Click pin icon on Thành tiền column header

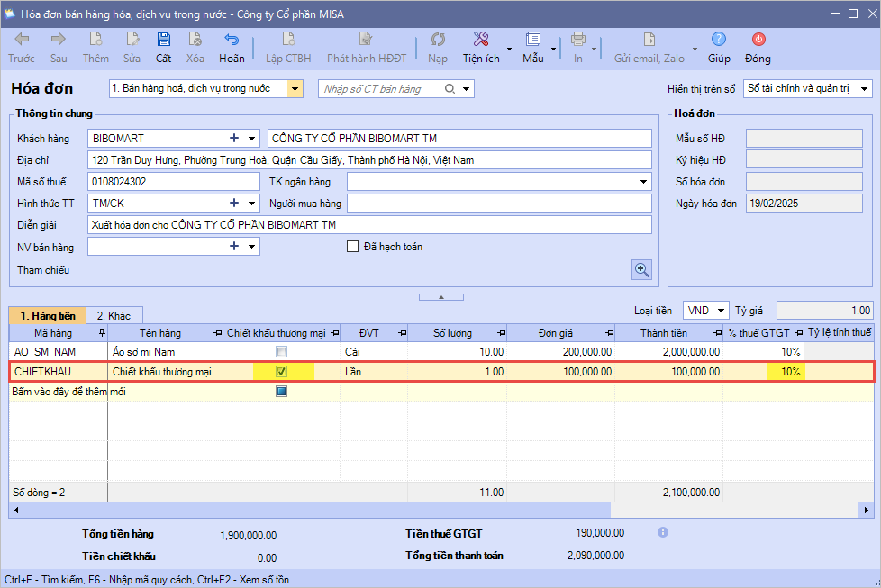[717, 333]
